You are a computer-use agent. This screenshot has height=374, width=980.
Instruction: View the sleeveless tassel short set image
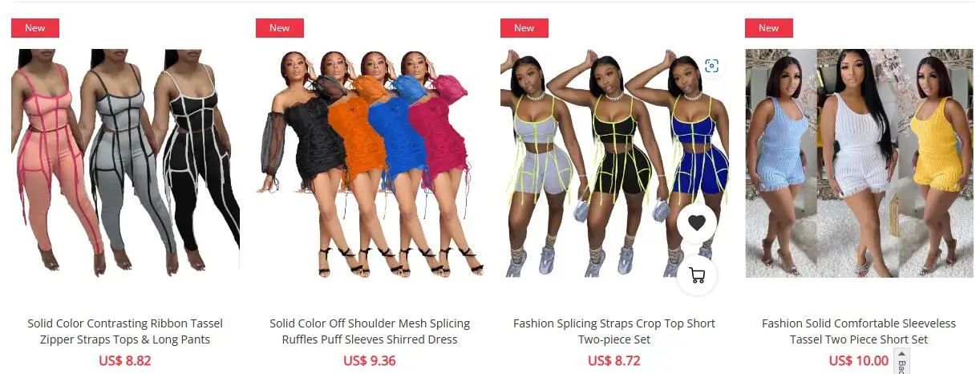pyautogui.click(x=859, y=164)
